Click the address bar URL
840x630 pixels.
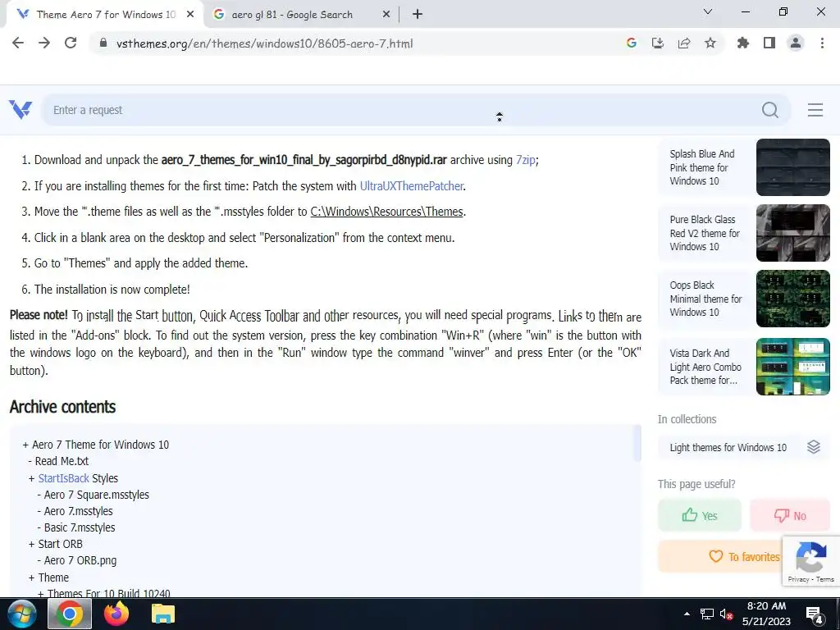pos(264,43)
